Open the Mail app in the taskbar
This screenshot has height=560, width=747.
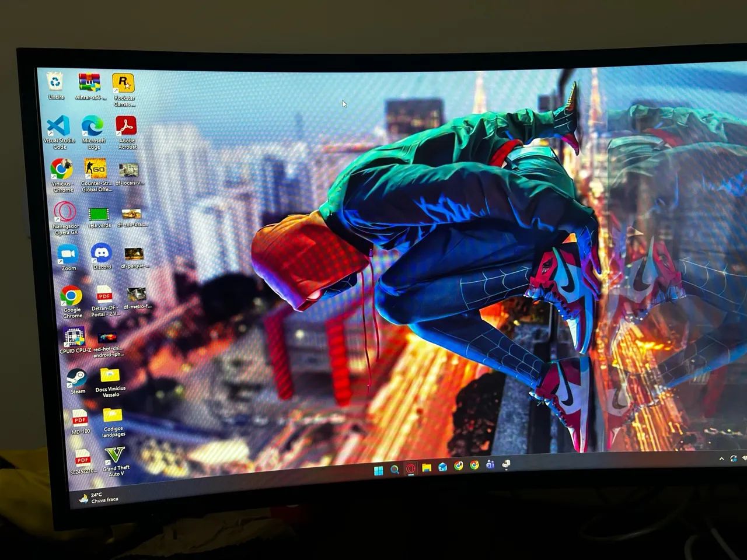coord(442,467)
